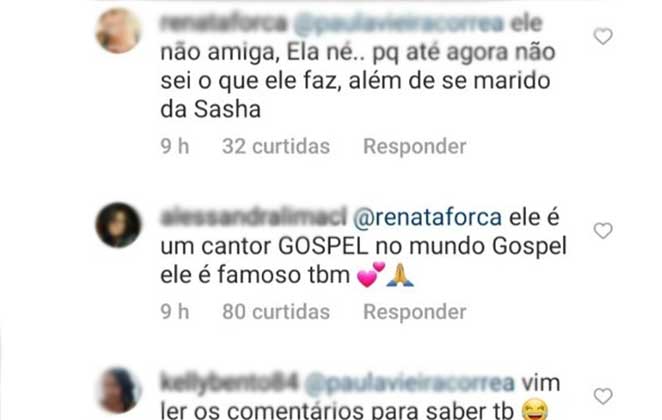Open @paulavieiracorrea mention in kellybento84's comment
The height and width of the screenshot is (420, 662).
pyautogui.click(x=410, y=383)
